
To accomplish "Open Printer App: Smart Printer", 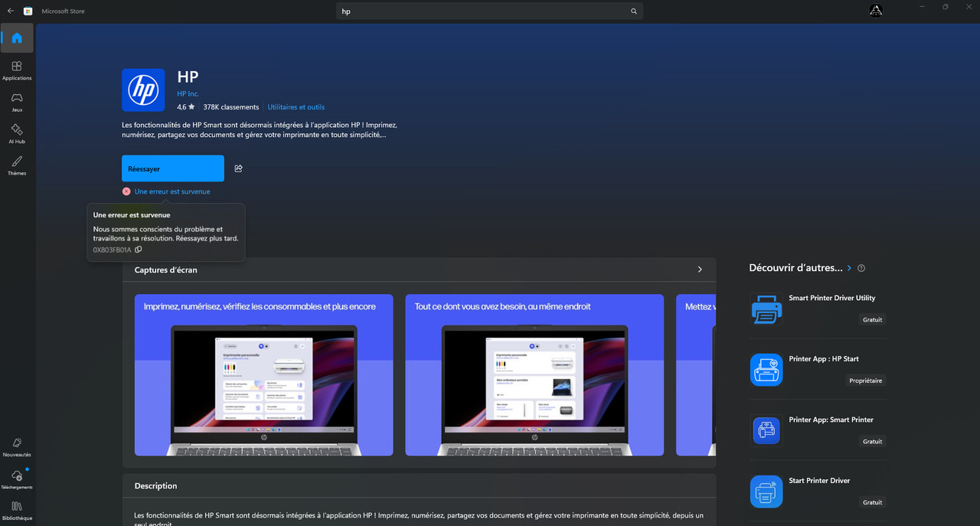I will point(818,431).
